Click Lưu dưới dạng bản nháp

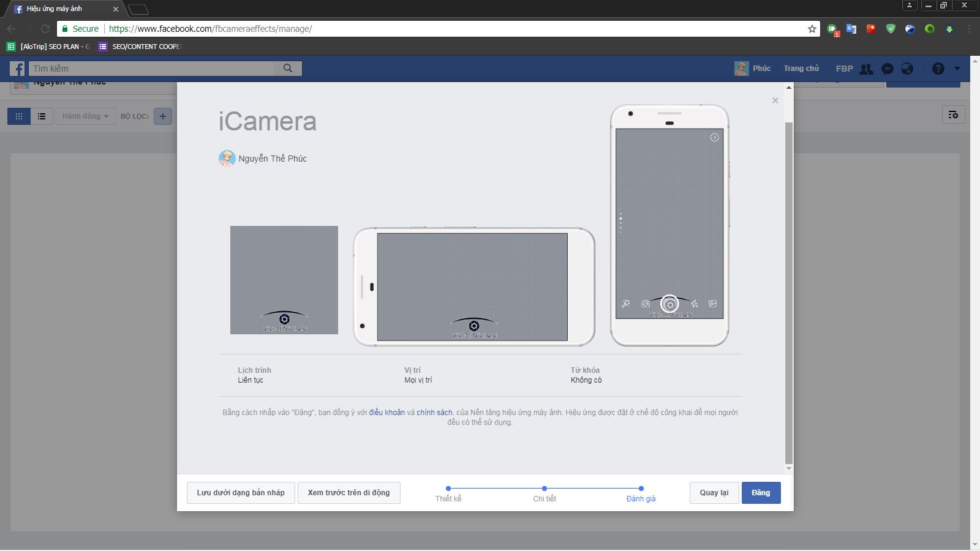pyautogui.click(x=241, y=493)
